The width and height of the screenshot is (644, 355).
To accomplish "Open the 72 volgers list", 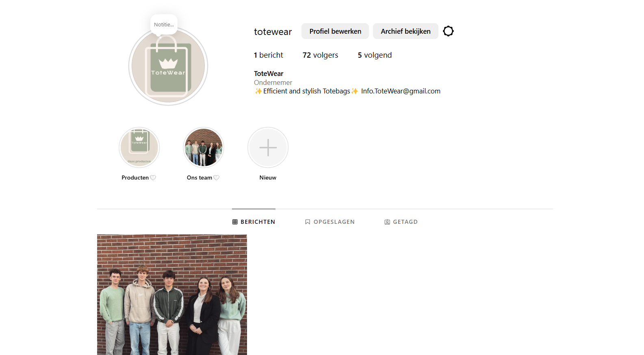I will point(320,55).
